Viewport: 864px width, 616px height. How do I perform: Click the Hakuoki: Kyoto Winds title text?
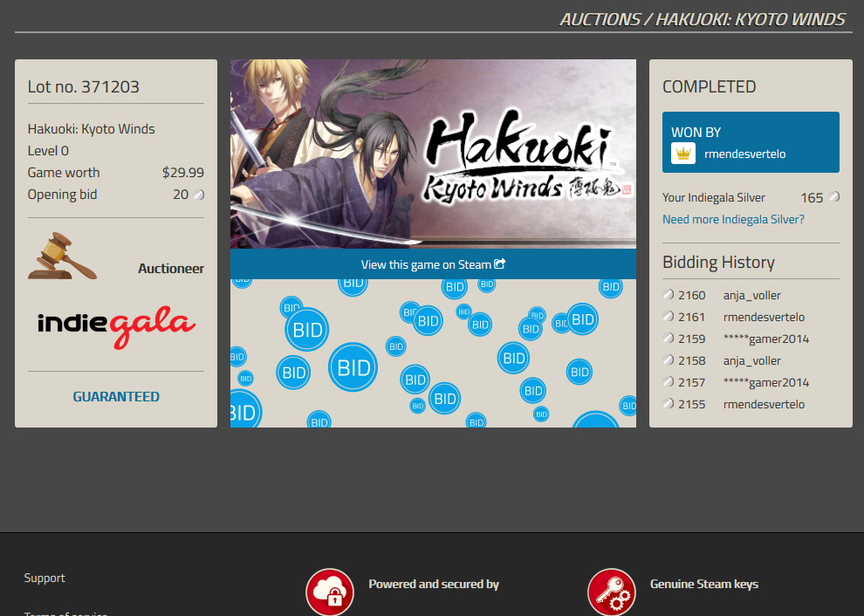[x=91, y=129]
